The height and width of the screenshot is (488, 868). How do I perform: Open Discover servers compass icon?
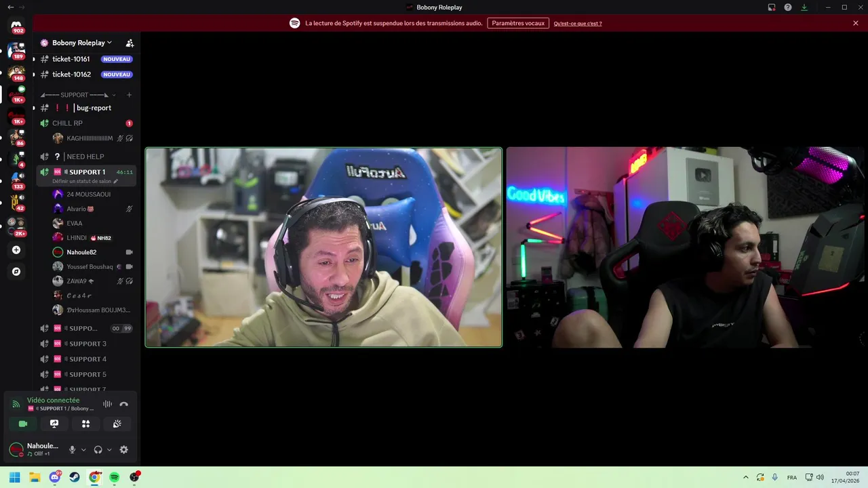[x=16, y=272]
